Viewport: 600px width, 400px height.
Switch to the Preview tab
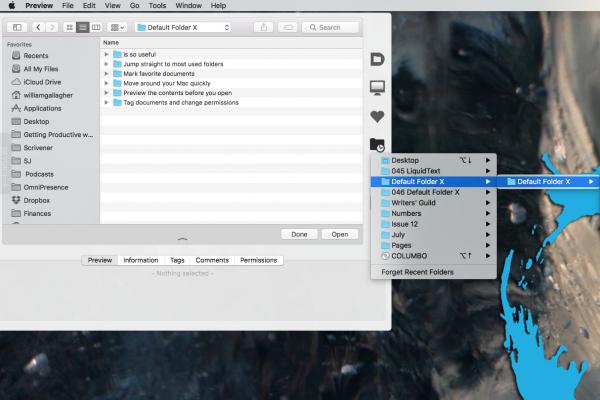pos(100,260)
